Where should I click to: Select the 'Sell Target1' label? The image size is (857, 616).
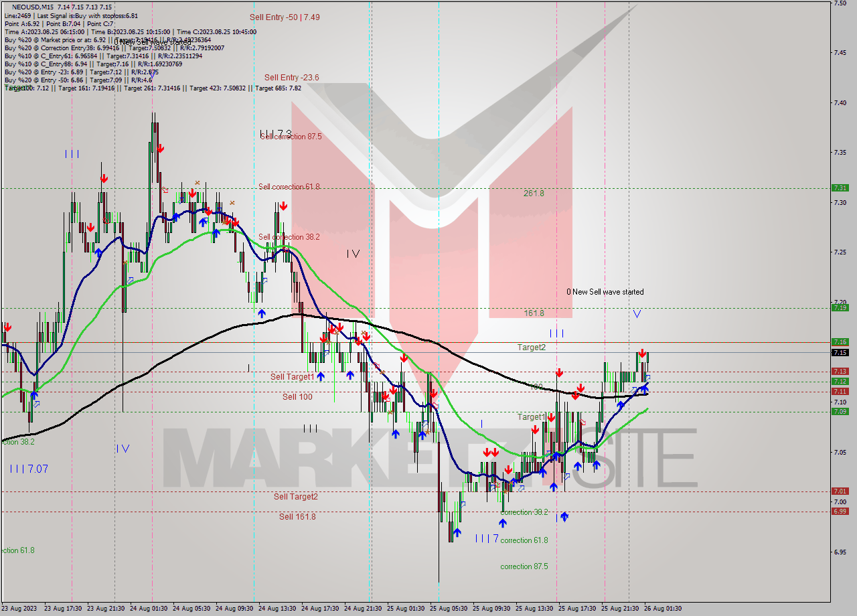click(293, 377)
